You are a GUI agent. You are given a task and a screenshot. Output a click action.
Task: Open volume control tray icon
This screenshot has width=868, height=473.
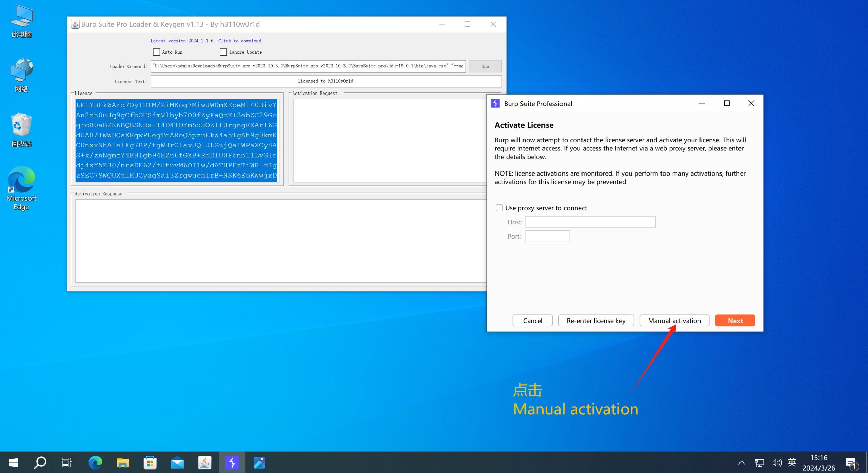tap(777, 462)
